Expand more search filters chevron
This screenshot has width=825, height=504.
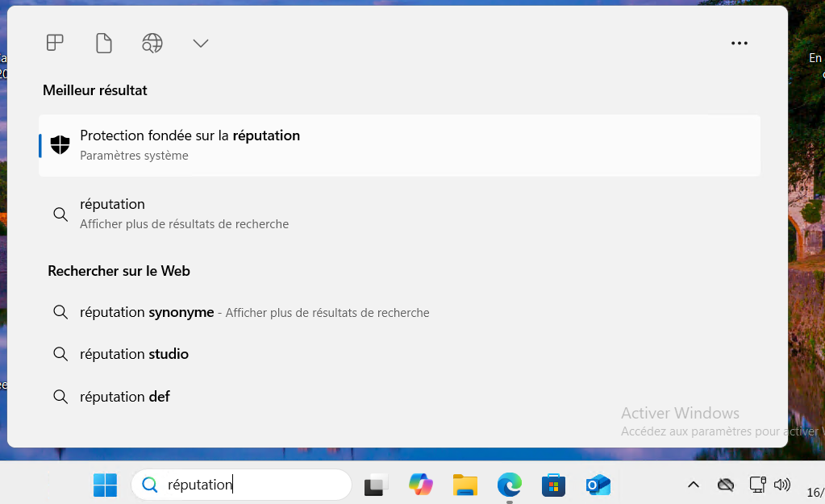point(201,43)
